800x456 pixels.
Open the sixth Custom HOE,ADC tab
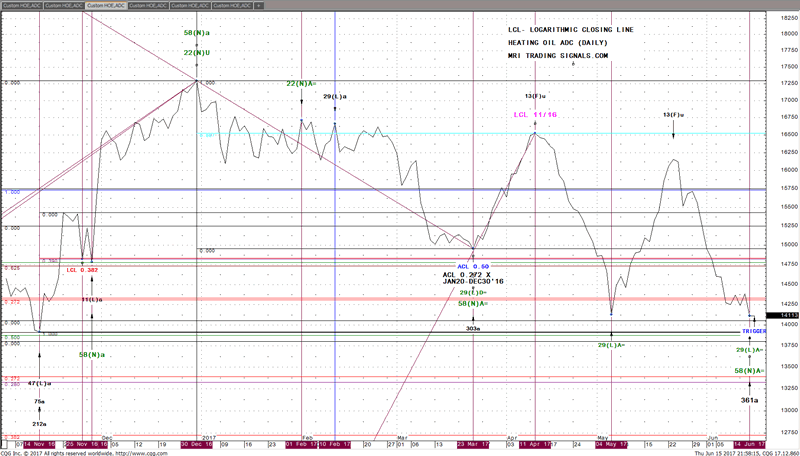point(232,5)
